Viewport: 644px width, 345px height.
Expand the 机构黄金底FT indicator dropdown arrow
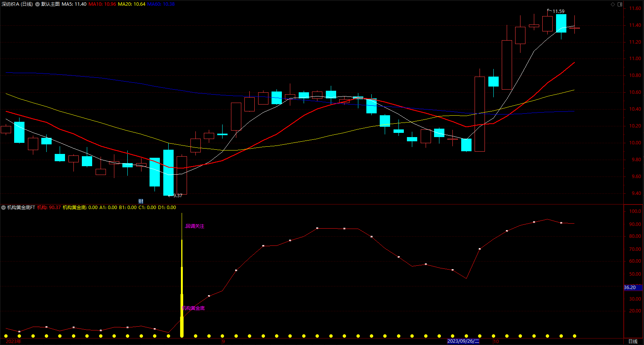point(3,208)
